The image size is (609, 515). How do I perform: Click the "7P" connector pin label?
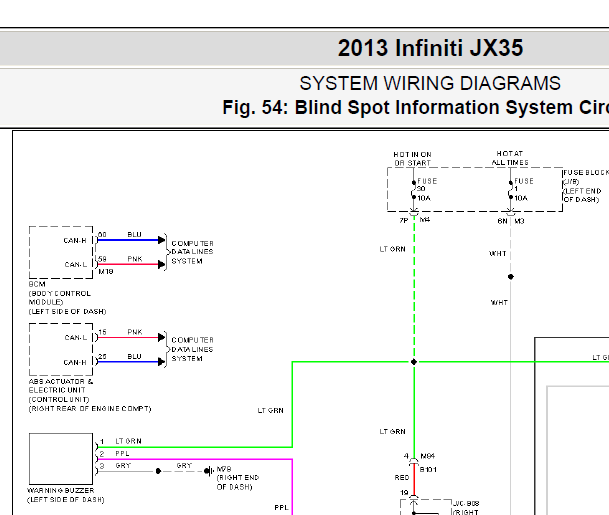404,221
